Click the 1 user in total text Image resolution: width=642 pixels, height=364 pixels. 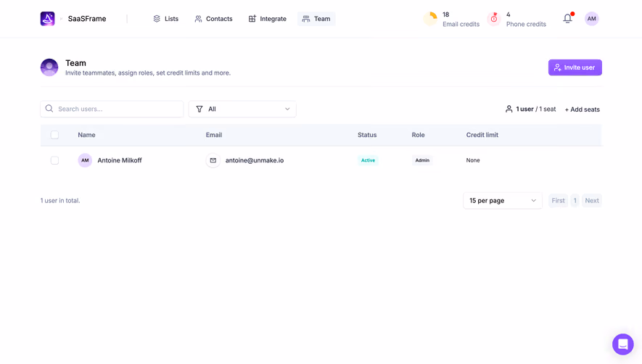[x=60, y=201]
